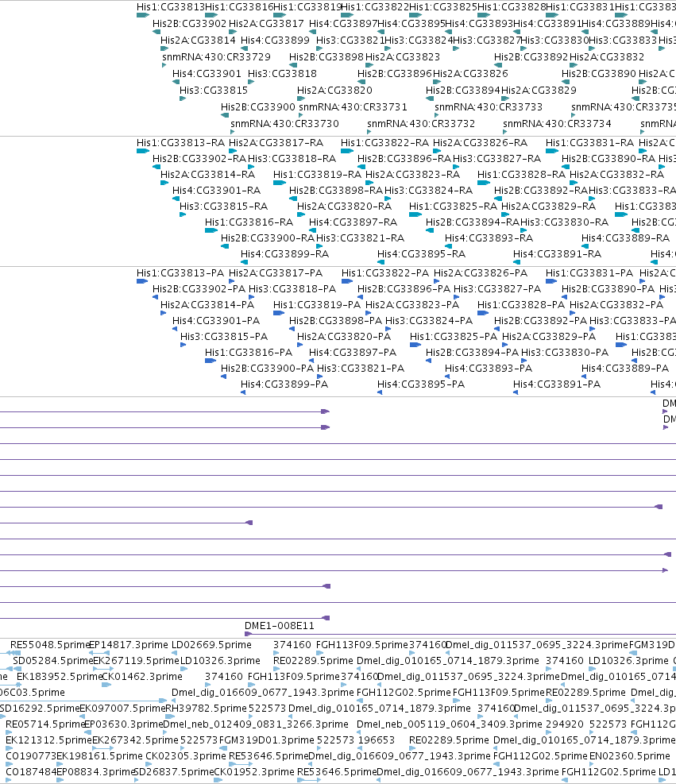676x784 pixels.
Task: Select protein His2B:CG33902-PA
Action: [199, 289]
